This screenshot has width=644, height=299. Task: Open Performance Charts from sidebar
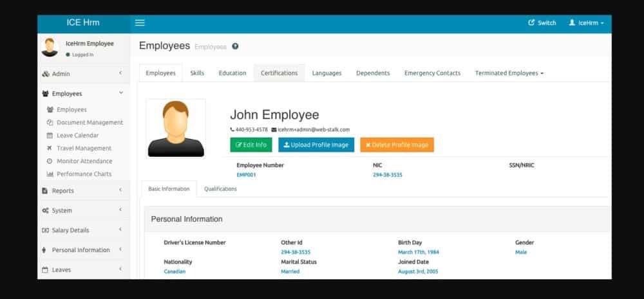tap(84, 174)
